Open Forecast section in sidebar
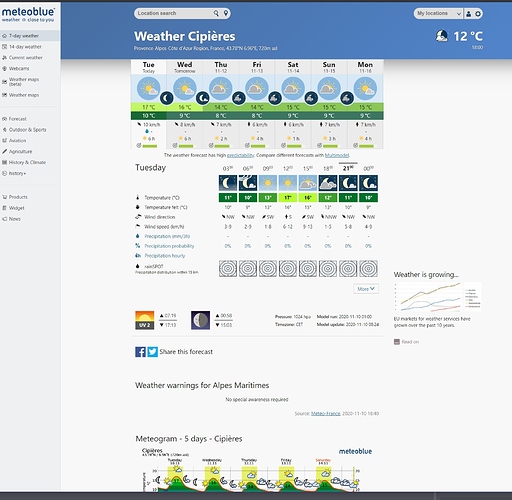 pyautogui.click(x=17, y=119)
